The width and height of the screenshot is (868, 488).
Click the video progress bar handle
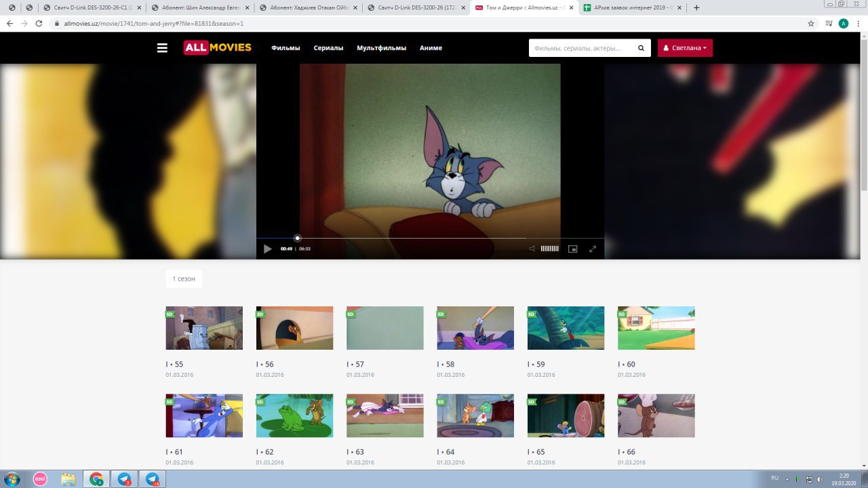[x=297, y=238]
